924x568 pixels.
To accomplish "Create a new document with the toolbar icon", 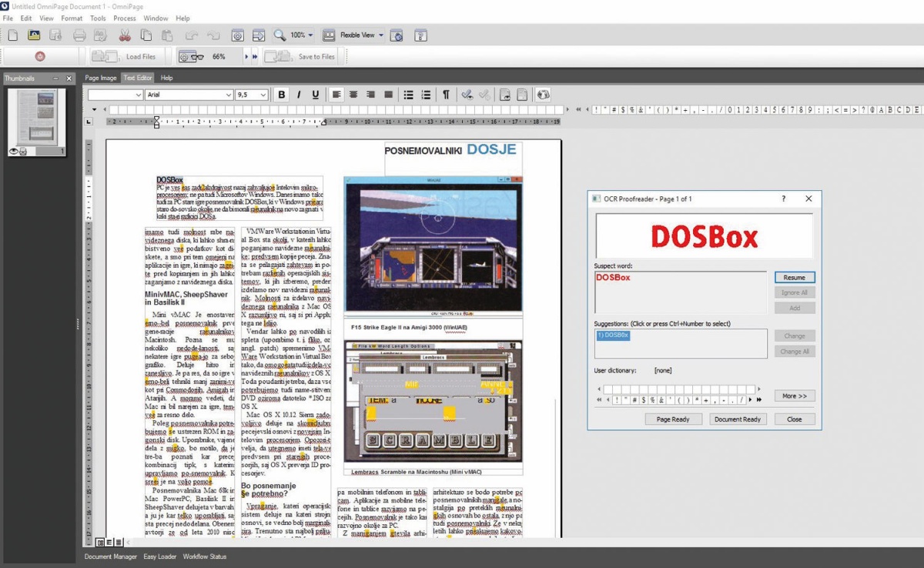I will 13,35.
